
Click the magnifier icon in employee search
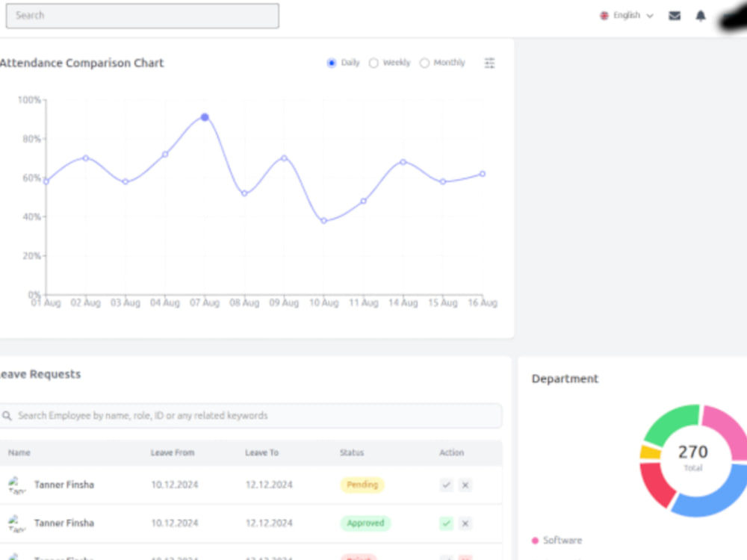pos(7,416)
